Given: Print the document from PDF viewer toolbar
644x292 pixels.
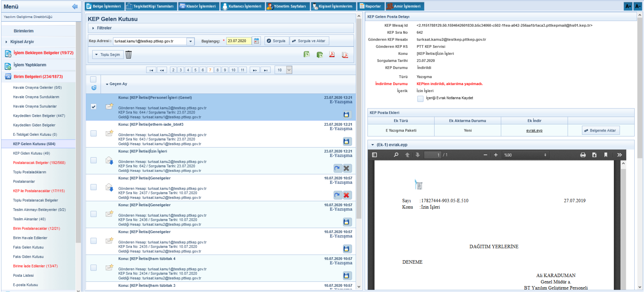Looking at the screenshot, I should (583, 155).
